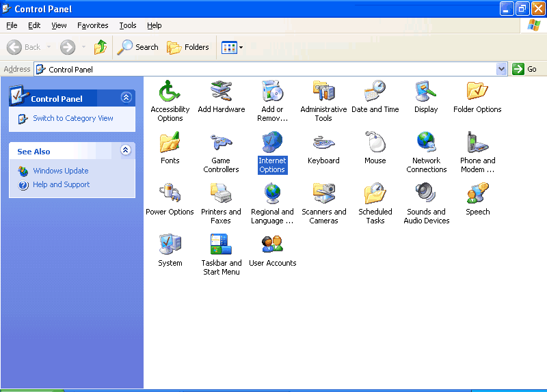Open the Back button history arrow
Viewport: 547px width, 392px height.
pos(49,47)
